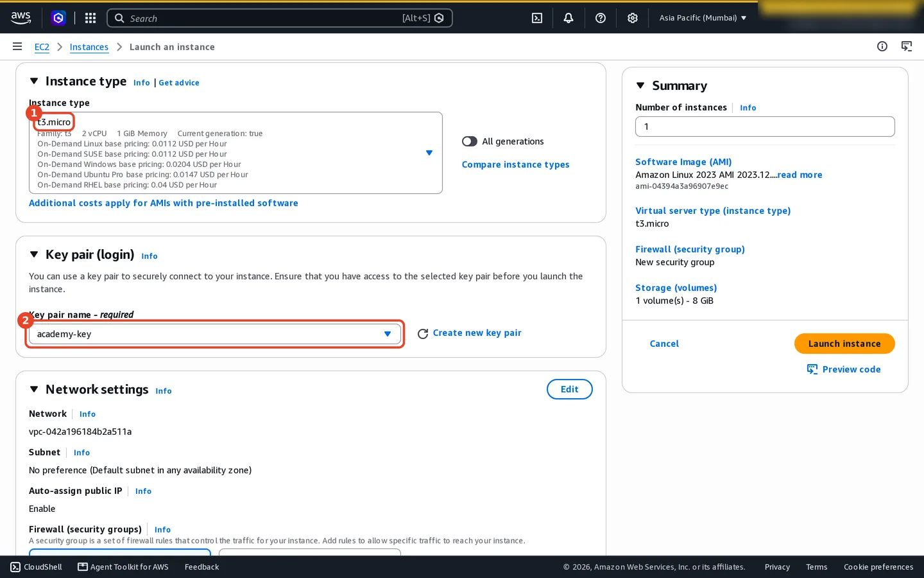Screen dimensions: 924x578
Task: Open the side navigation hamburger menu
Action: pyautogui.click(x=17, y=46)
